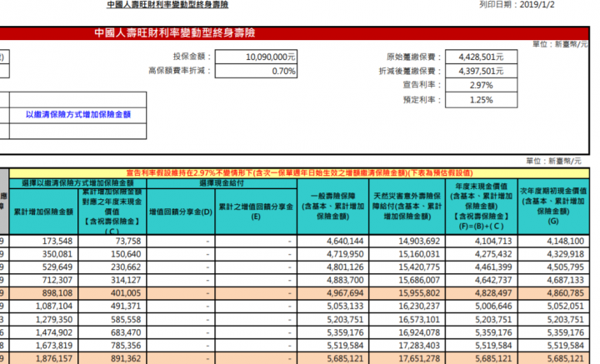Click the column header 天然災害意外壽險保障給付
Viewport: 600px width, 364px height.
(407, 206)
